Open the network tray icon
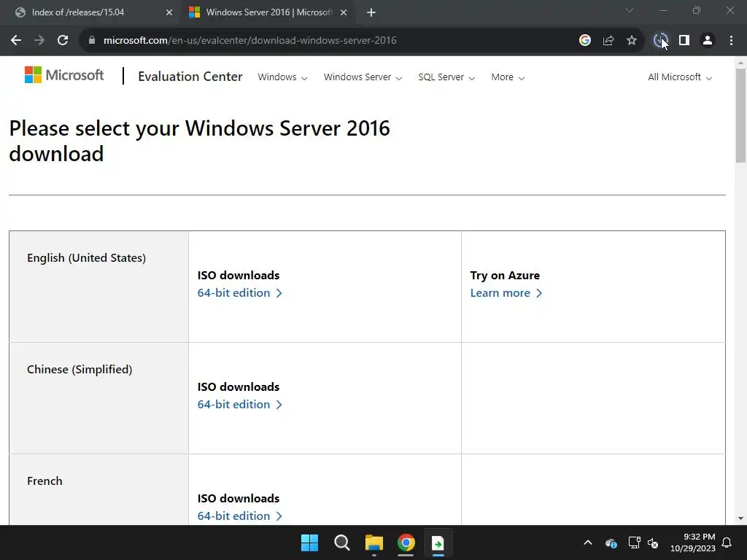The height and width of the screenshot is (560, 747). [634, 542]
